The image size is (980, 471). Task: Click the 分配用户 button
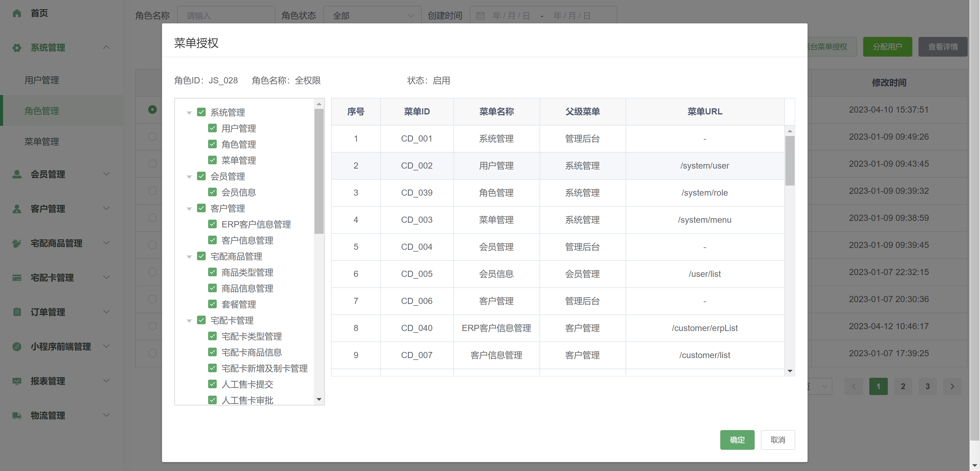pos(887,47)
